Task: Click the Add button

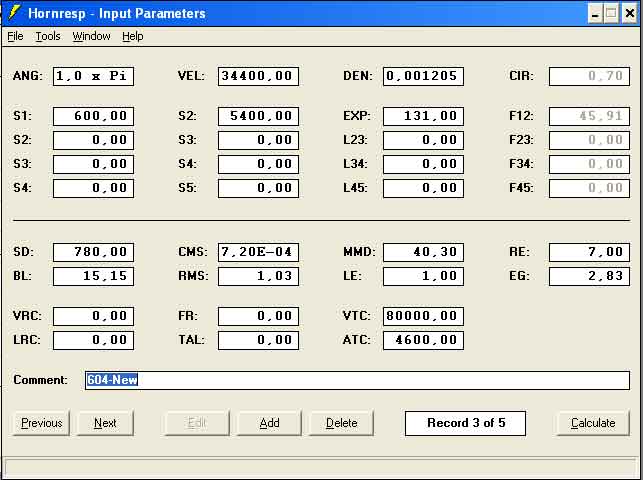Action: click(269, 423)
